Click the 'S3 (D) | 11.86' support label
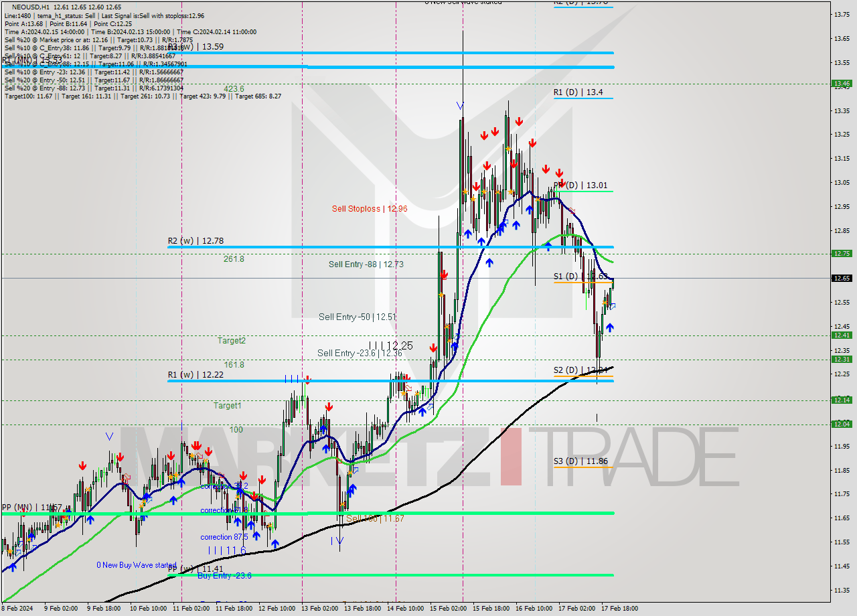 click(x=580, y=461)
